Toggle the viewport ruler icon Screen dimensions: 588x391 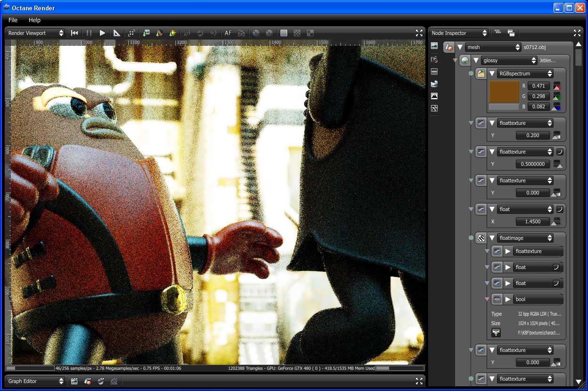(x=116, y=33)
